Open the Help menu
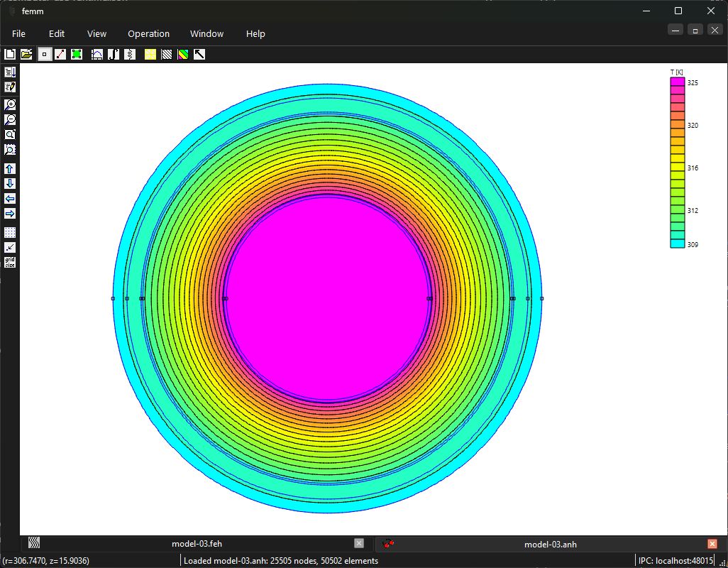The width and height of the screenshot is (728, 568). [255, 33]
